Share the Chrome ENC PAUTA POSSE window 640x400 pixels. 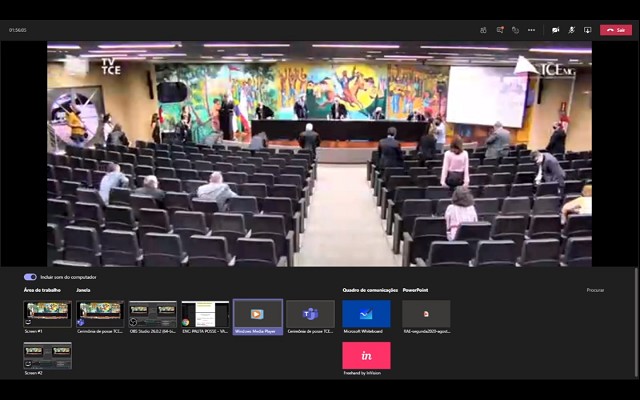point(205,314)
